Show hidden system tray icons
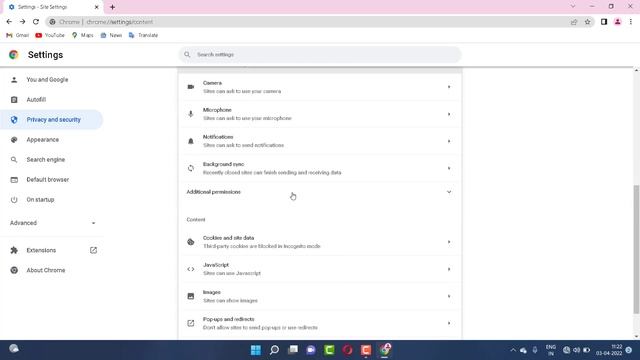640x360 pixels. tap(513, 350)
